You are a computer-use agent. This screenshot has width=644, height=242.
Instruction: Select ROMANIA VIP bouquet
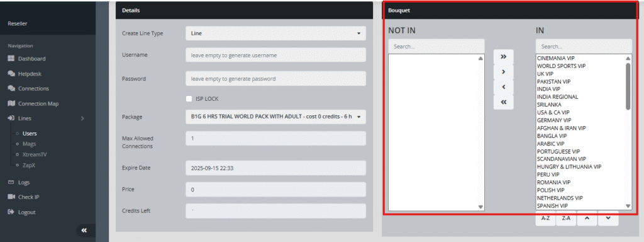[553, 182]
